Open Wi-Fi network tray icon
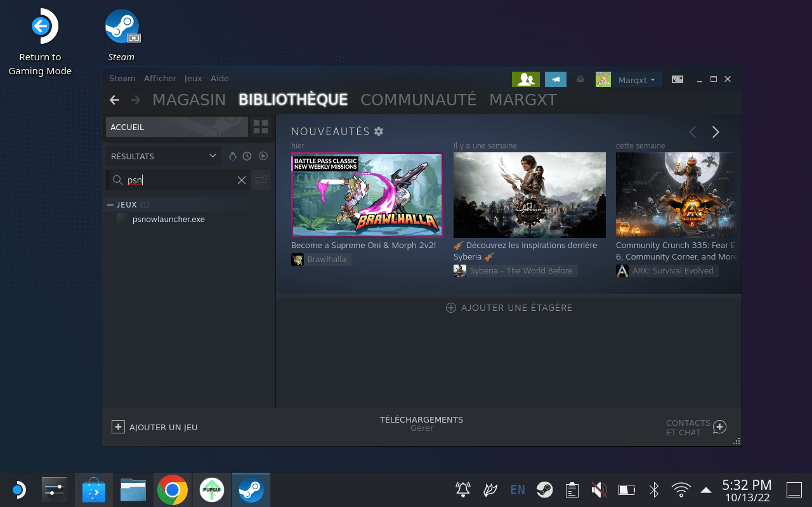 [x=681, y=490]
